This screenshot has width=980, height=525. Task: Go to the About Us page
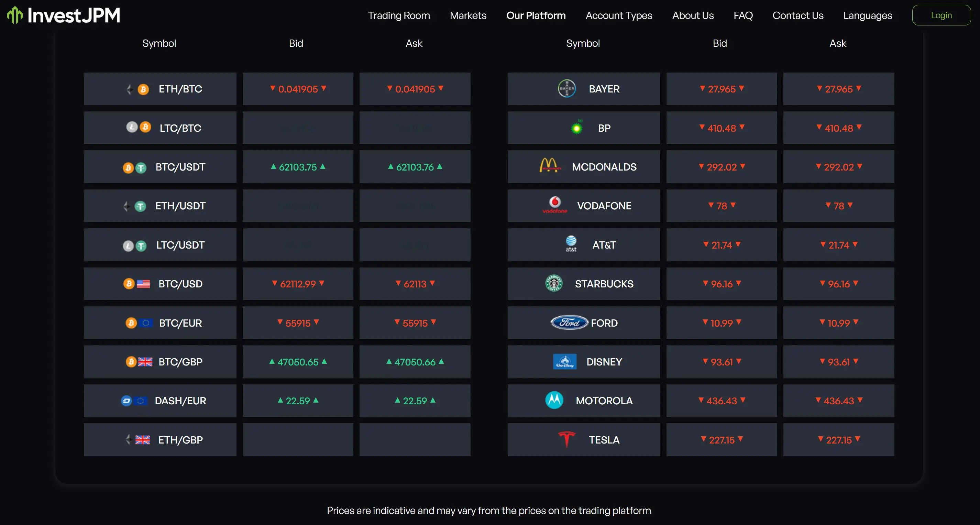tap(693, 15)
